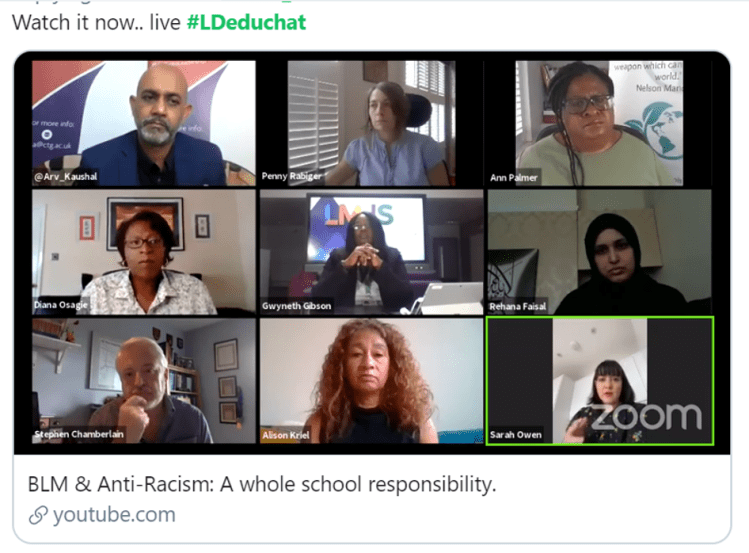Click the Sarah Owen name label

click(515, 435)
